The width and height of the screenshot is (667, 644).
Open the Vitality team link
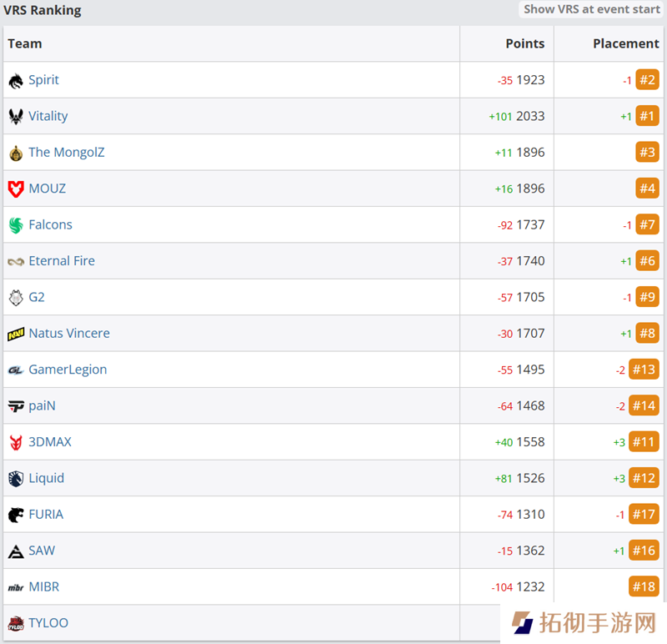tap(48, 116)
